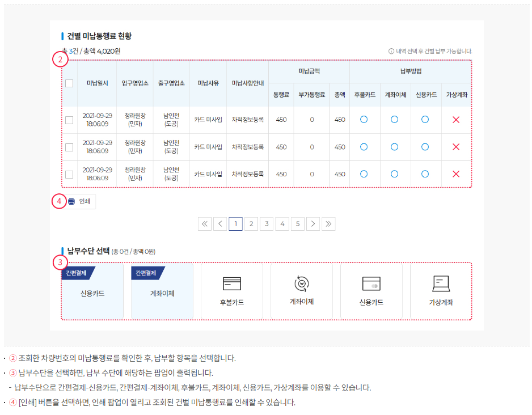Click the printer icon beside 인쇄
Viewport: 532px width, 415px height.
(73, 201)
